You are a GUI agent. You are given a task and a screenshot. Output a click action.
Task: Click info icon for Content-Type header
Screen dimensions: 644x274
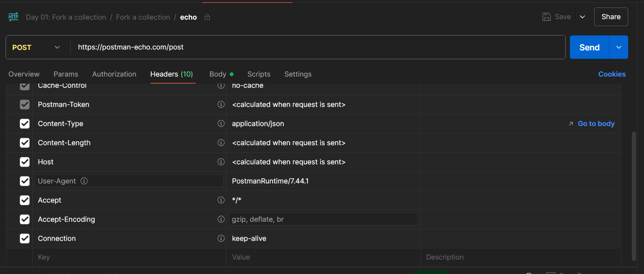(x=221, y=124)
